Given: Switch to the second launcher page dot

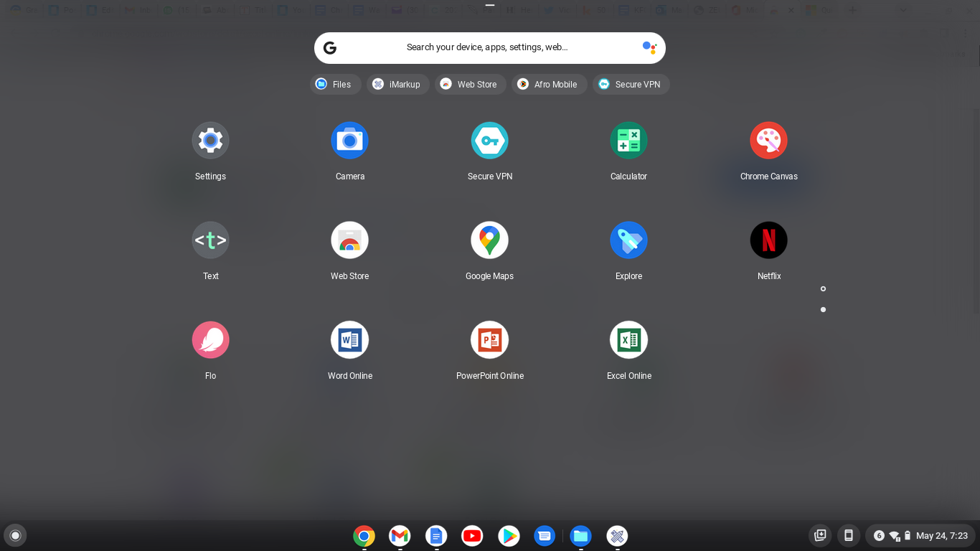Looking at the screenshot, I should coord(823,309).
